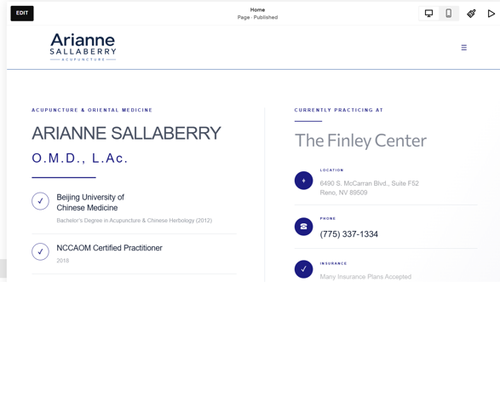Click the phone number (775) 337-1334

point(349,234)
